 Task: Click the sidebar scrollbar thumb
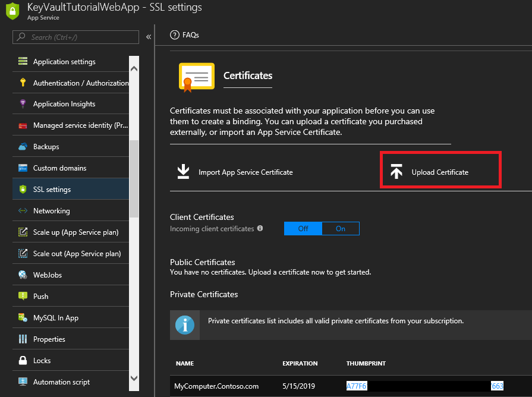point(134,178)
